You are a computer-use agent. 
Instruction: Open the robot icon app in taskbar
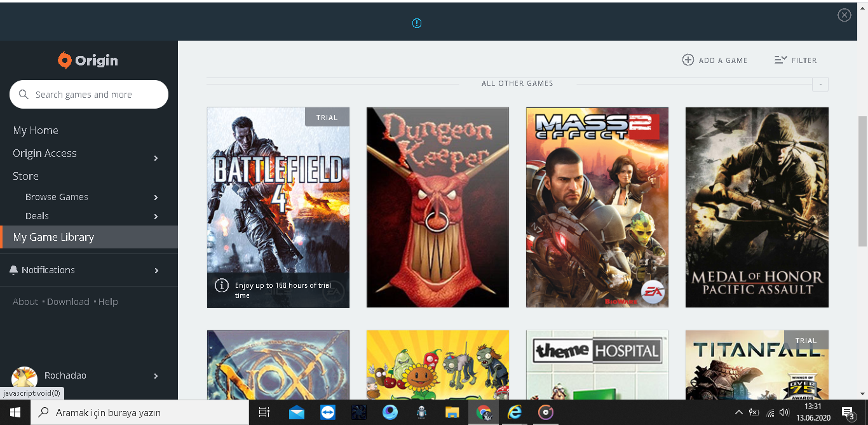click(421, 412)
